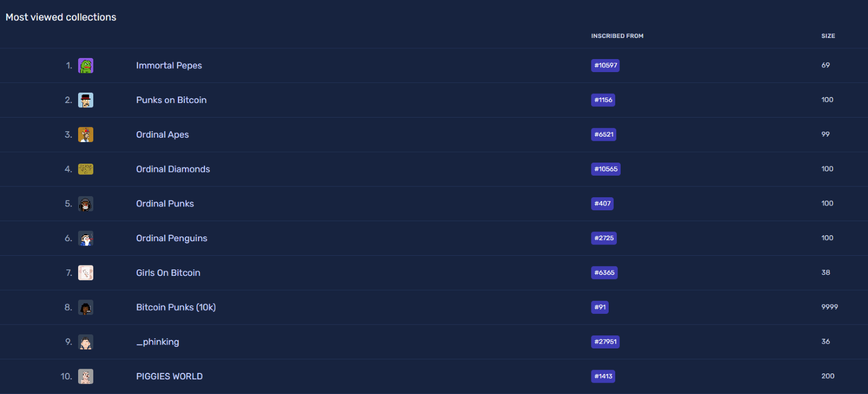Open inscription badge #6521

point(604,134)
